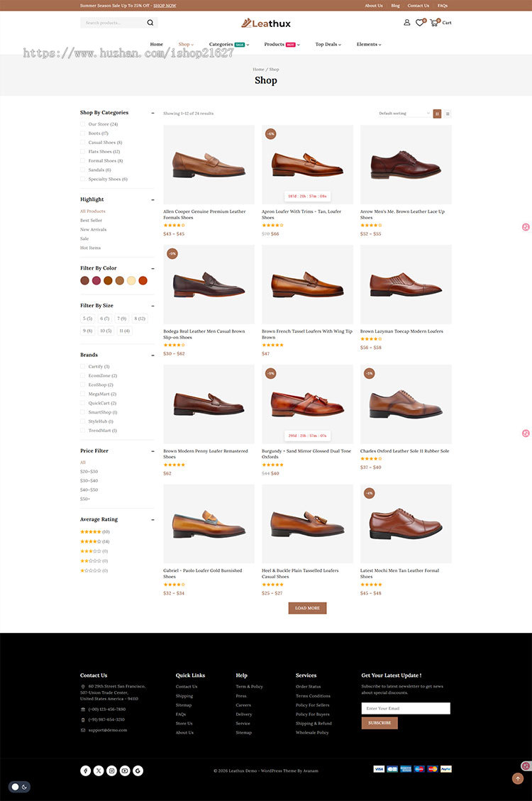Open the wishlist heart icon
Viewport: 532px width, 801px height.
coord(419,23)
